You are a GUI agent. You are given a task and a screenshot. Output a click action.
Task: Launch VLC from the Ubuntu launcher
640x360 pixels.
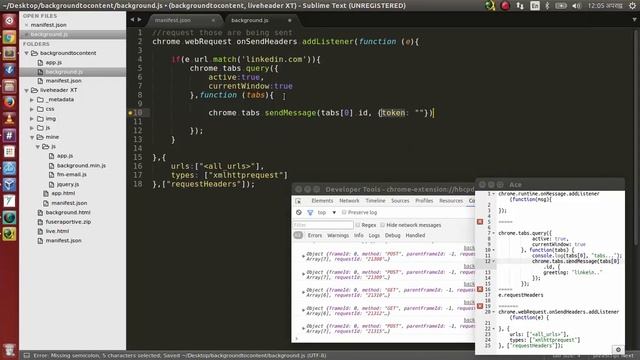pos(9,119)
